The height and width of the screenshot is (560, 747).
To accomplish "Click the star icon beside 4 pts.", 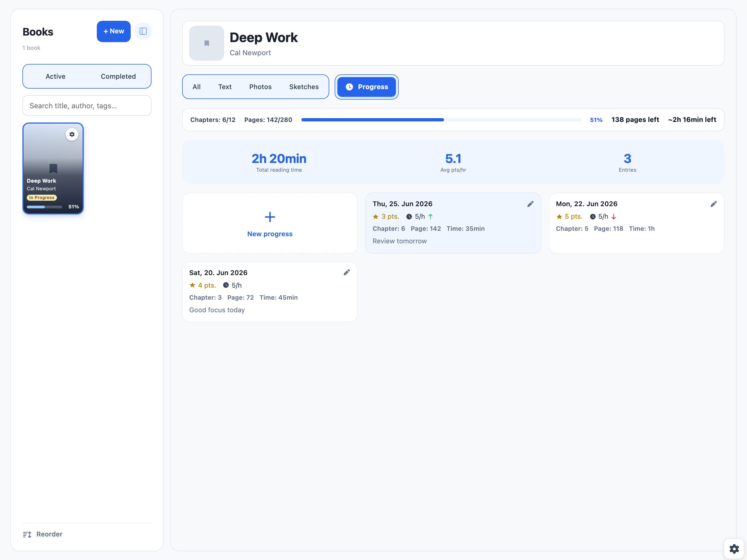I will tap(192, 285).
